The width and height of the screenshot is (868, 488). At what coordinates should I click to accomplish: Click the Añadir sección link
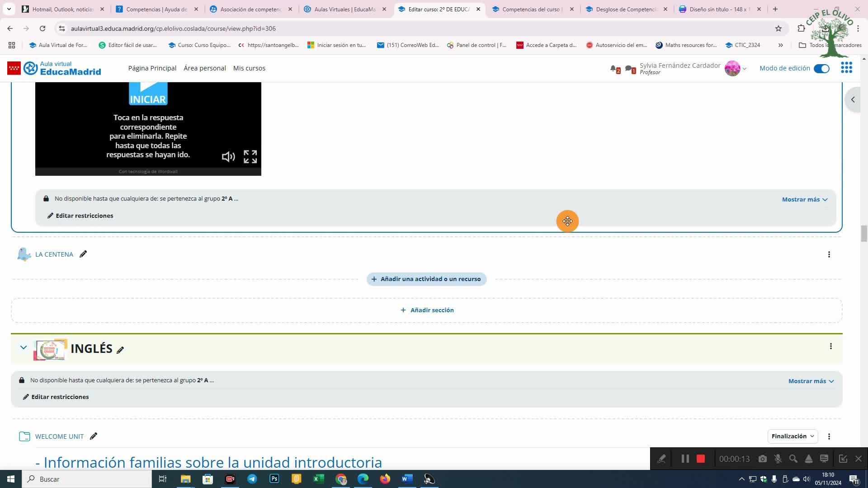click(427, 310)
